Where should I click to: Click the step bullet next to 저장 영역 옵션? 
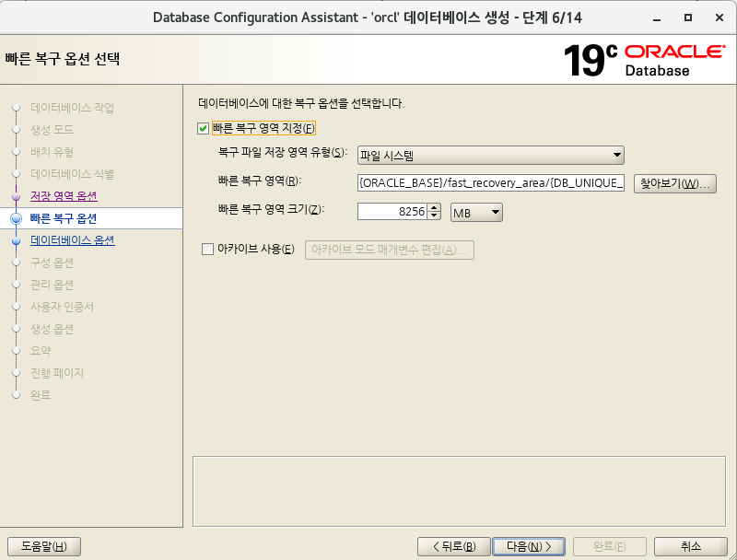tap(16, 196)
